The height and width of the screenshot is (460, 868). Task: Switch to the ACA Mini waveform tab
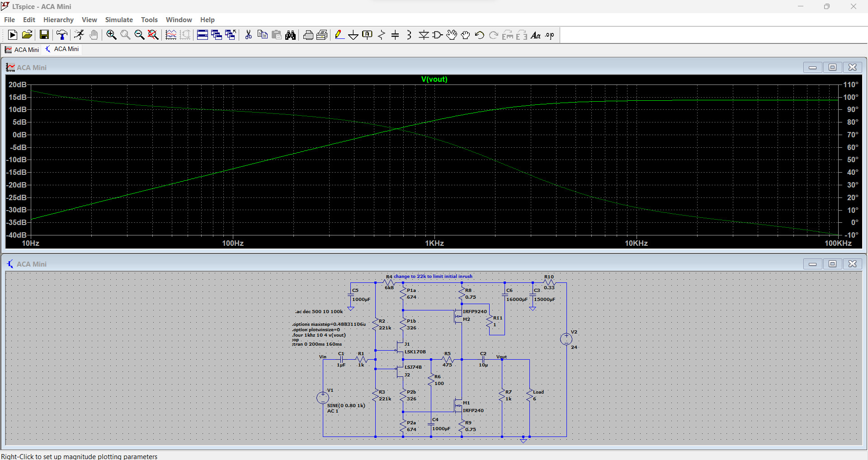click(x=22, y=50)
